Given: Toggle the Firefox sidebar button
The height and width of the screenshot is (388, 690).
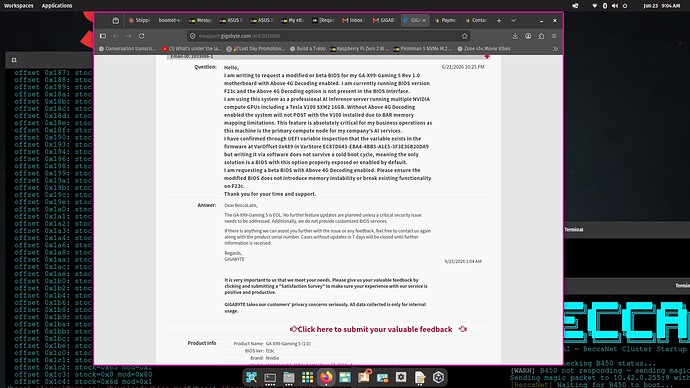Looking at the screenshot, I should [x=103, y=36].
